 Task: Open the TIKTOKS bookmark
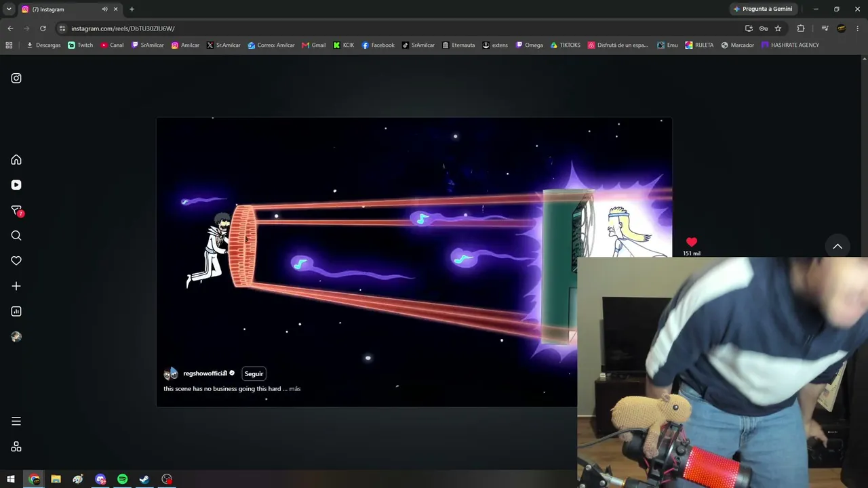click(x=565, y=45)
